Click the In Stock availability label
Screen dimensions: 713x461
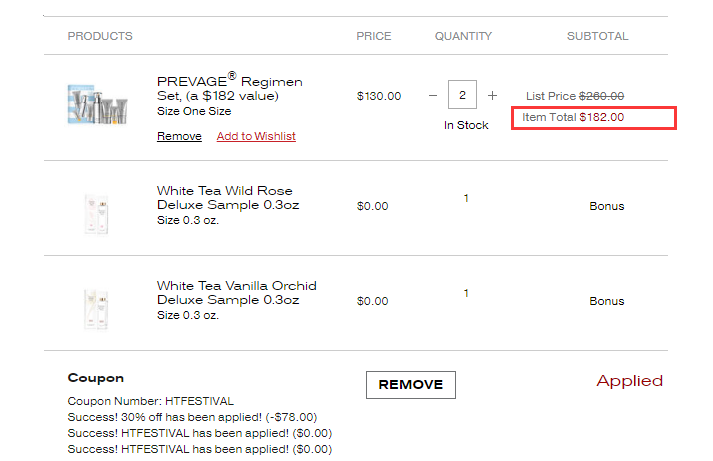pyautogui.click(x=466, y=125)
